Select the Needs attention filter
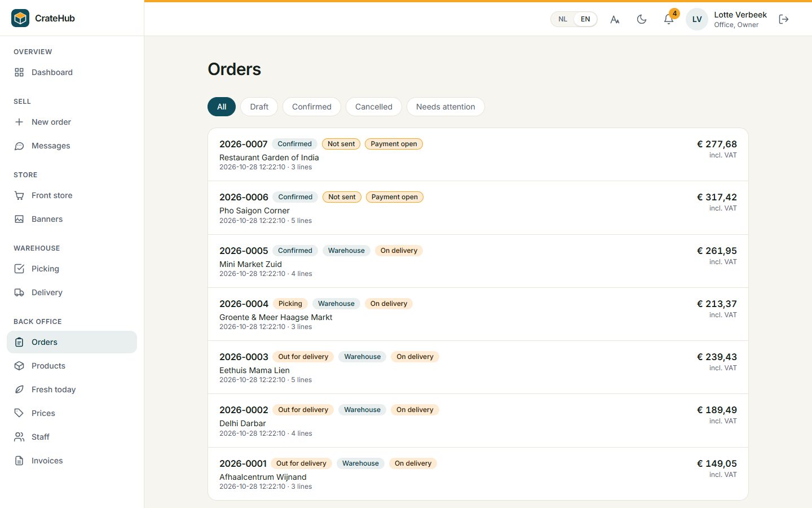Viewport: 812px width, 508px height. [x=445, y=107]
